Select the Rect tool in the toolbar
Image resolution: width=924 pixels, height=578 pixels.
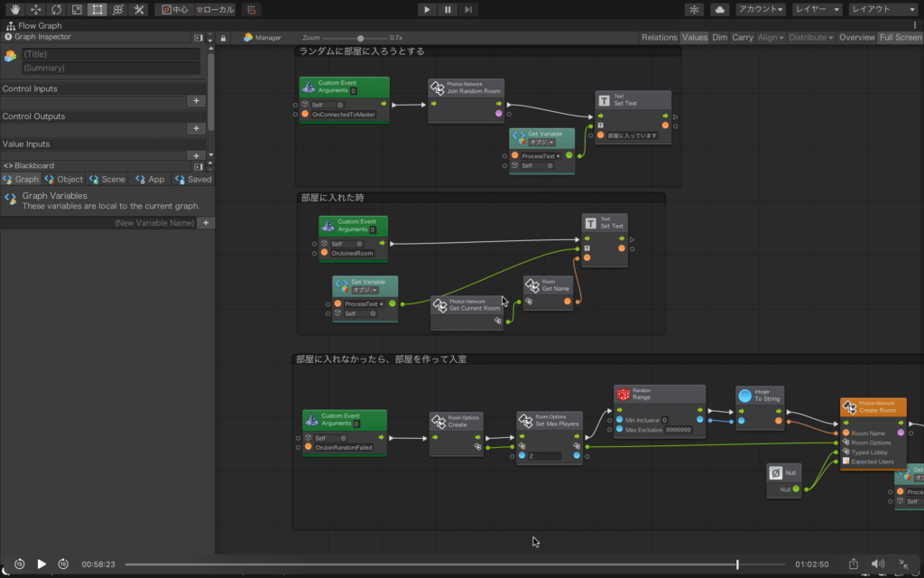(x=97, y=9)
